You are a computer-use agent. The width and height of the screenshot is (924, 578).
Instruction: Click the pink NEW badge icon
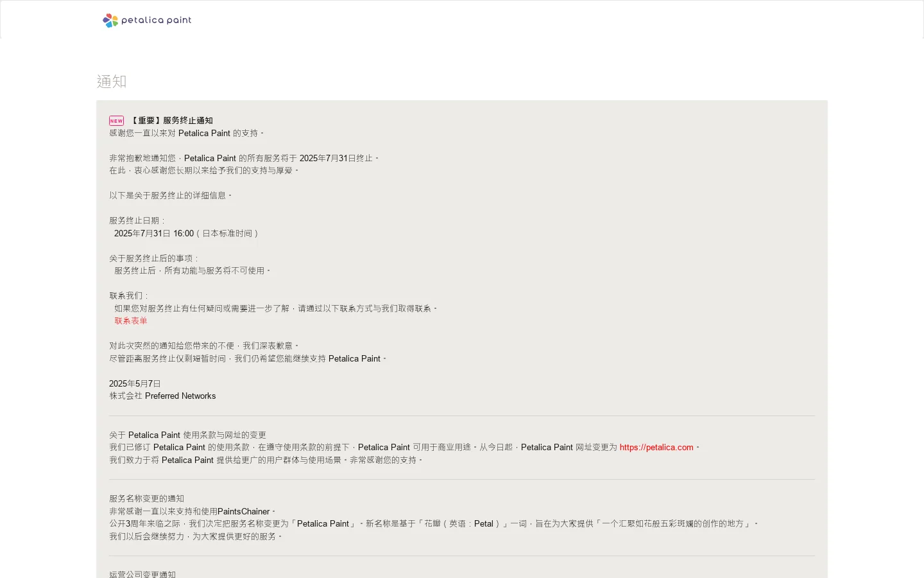116,121
